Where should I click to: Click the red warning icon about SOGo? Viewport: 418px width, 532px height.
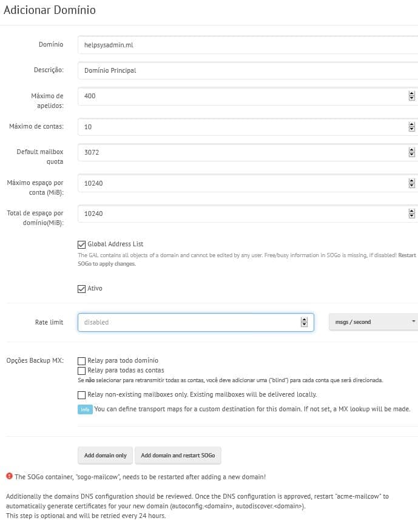point(9,476)
